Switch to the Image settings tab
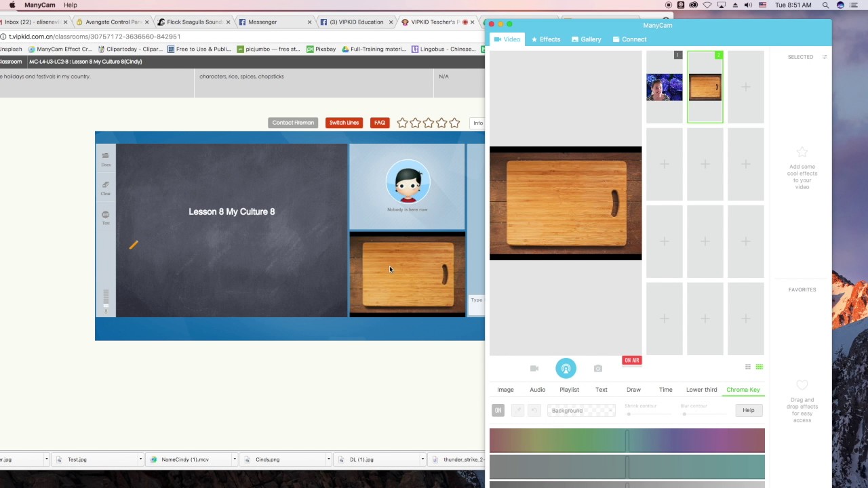Screen dimensions: 868x488 pyautogui.click(x=505, y=390)
